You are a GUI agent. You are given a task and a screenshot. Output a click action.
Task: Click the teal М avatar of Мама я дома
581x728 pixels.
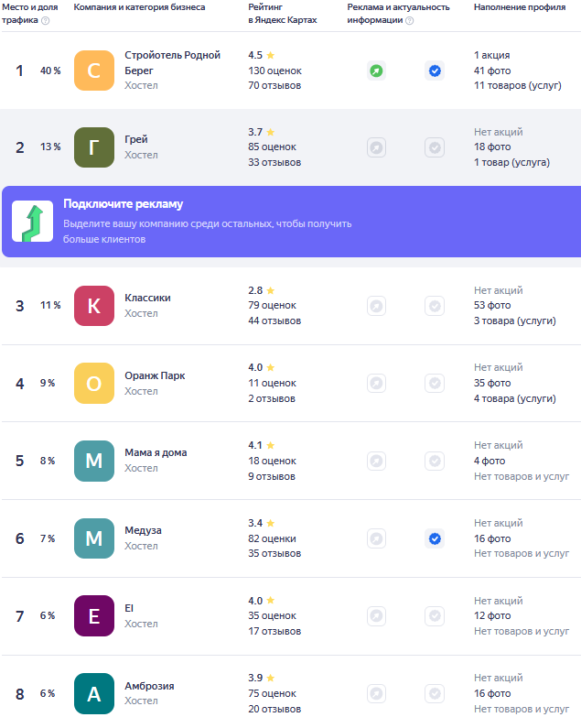point(94,461)
